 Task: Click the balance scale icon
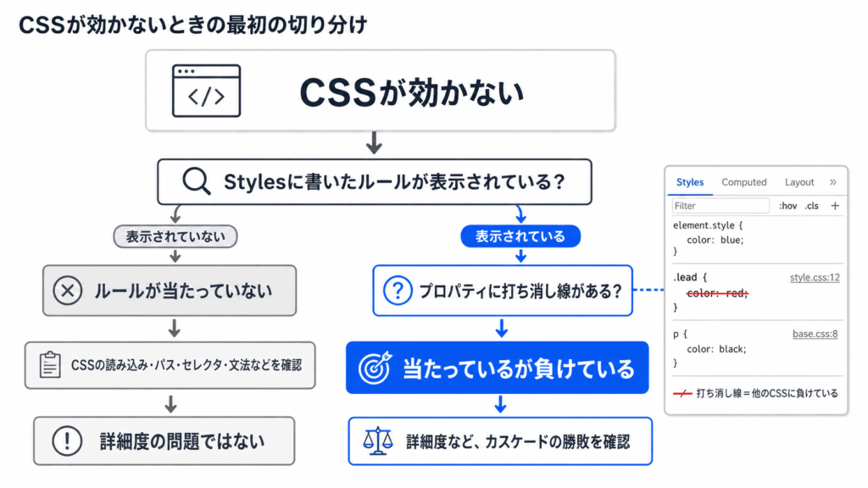pyautogui.click(x=377, y=441)
